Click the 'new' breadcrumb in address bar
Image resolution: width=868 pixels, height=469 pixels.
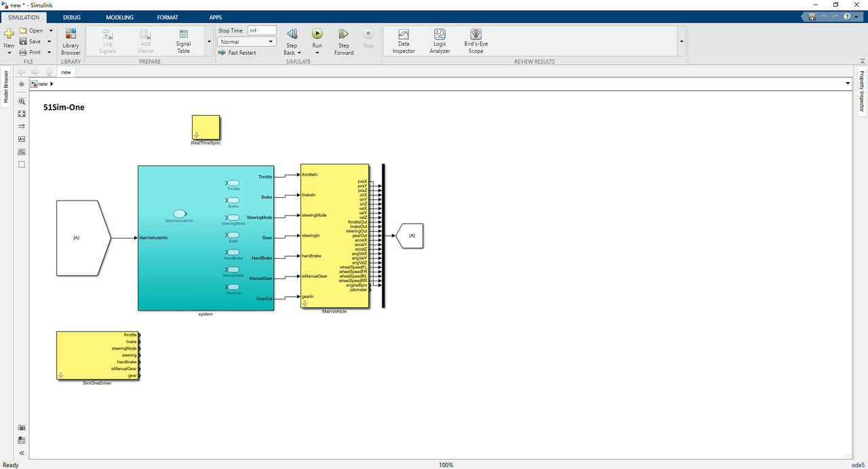tap(43, 84)
